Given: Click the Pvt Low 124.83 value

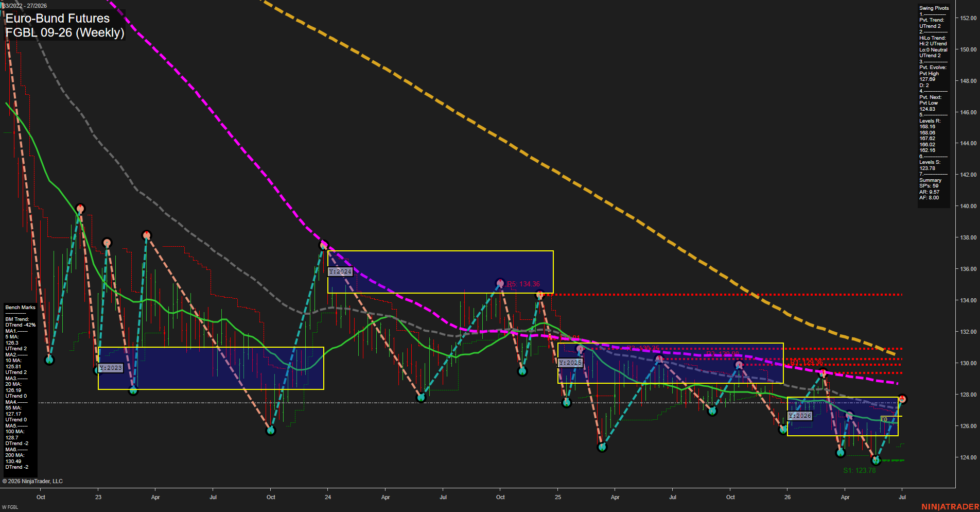Looking at the screenshot, I should (x=929, y=106).
